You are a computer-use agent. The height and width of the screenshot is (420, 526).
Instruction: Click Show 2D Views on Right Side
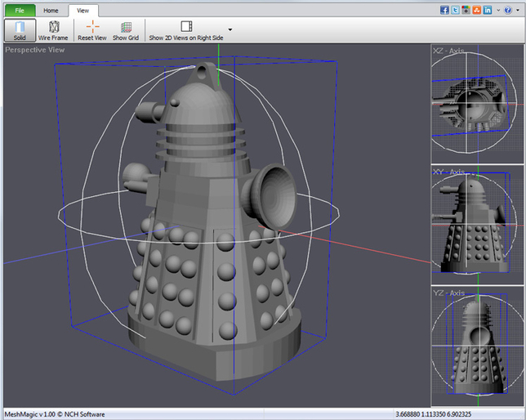coord(186,30)
